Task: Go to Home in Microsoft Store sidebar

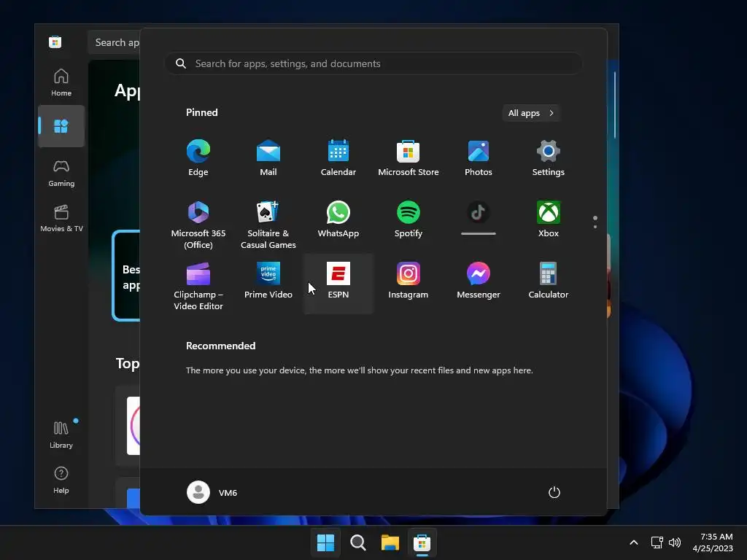Action: 61,82
